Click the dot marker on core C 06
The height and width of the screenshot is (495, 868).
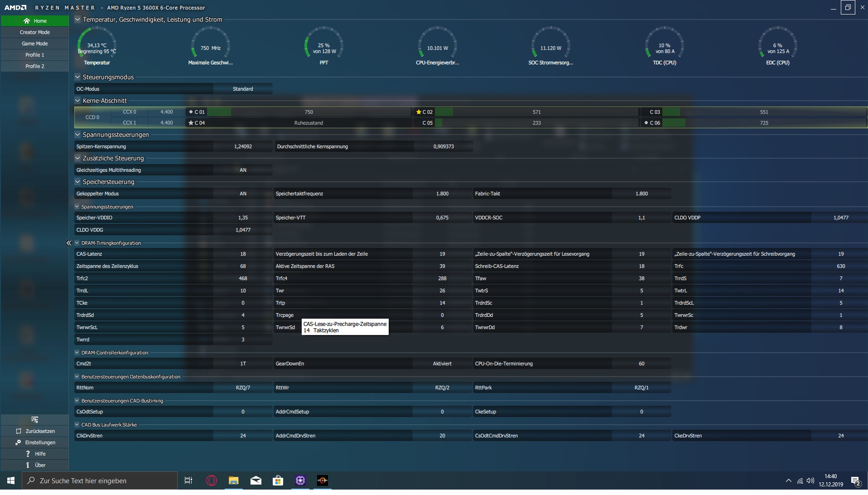(x=646, y=123)
